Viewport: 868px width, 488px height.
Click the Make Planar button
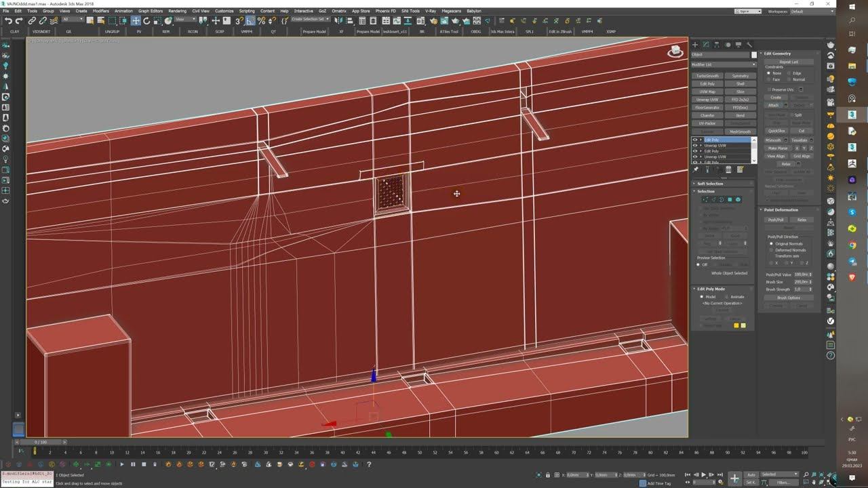tap(778, 148)
